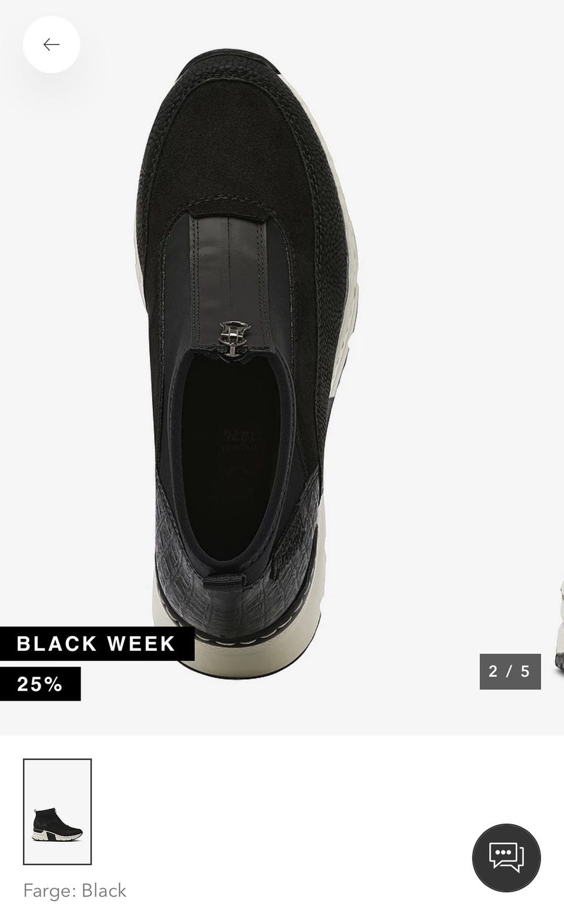
Task: Open the top-view shoe photo
Action: [x=247, y=352]
